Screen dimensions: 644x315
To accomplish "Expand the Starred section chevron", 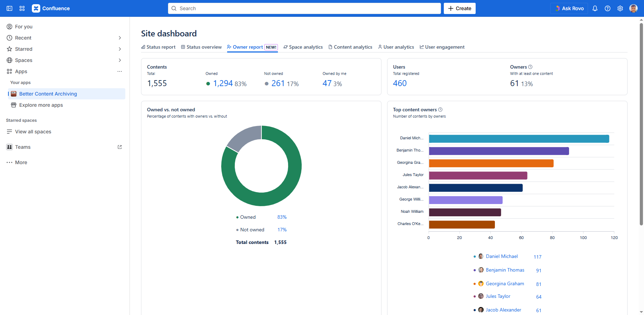I will (x=120, y=49).
